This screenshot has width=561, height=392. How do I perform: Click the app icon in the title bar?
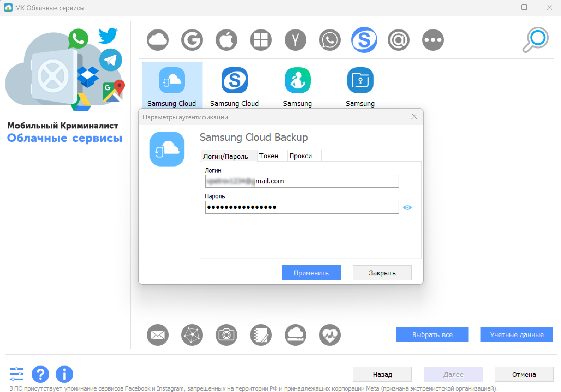[x=8, y=7]
